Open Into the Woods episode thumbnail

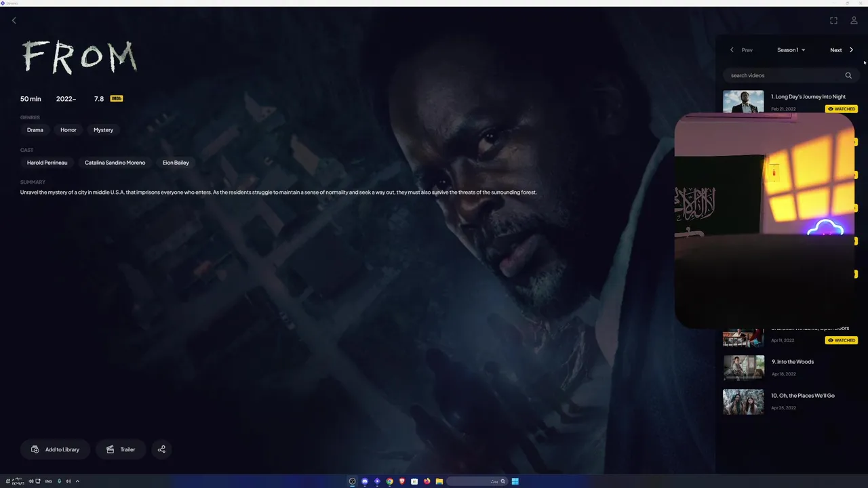(743, 367)
